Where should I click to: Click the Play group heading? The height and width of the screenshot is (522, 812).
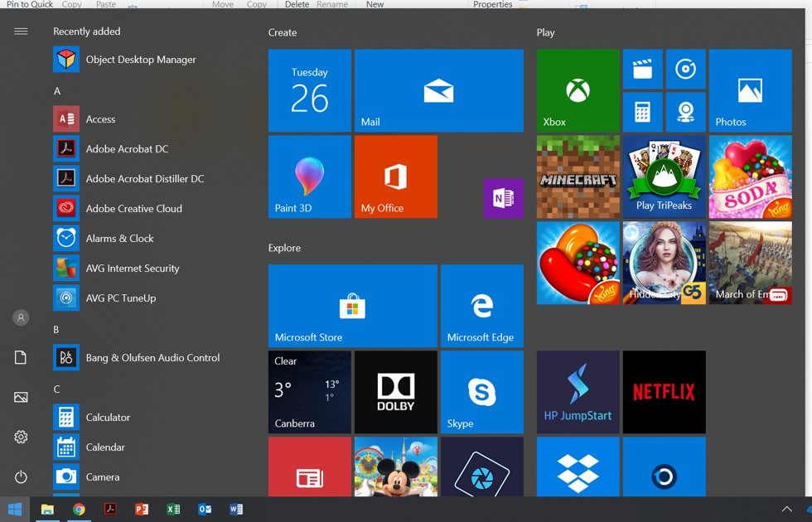click(x=545, y=32)
